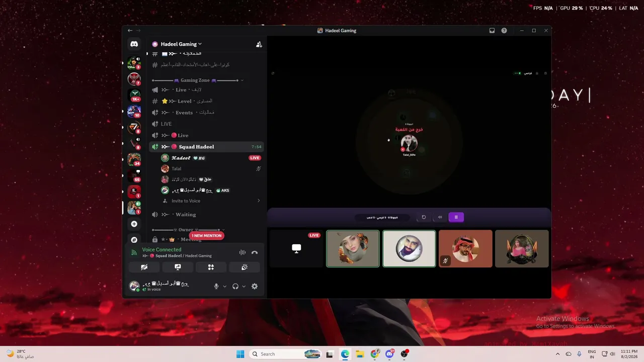The width and height of the screenshot is (644, 362).
Task: Join the Events voice channel
Action: pos(207,113)
